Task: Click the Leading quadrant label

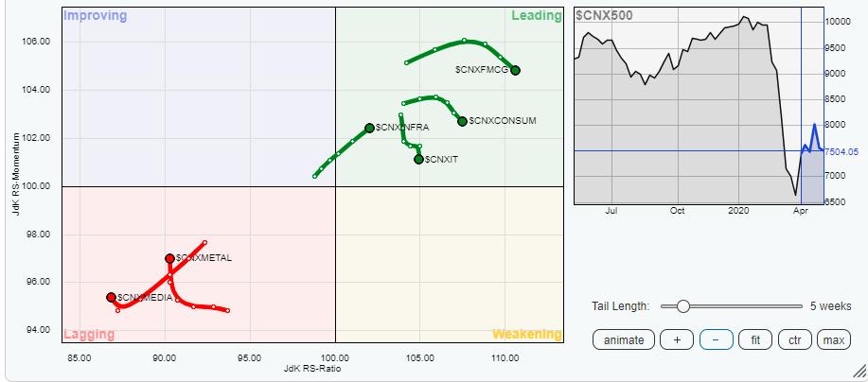Action: (x=536, y=16)
